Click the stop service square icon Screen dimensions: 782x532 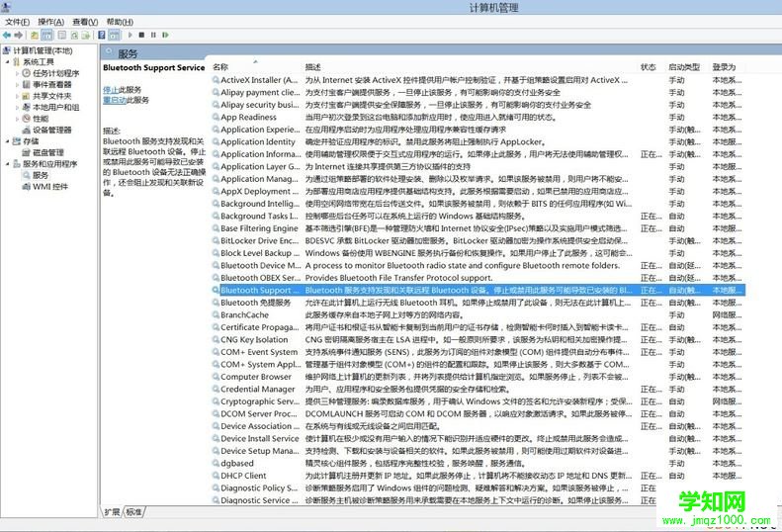point(141,35)
